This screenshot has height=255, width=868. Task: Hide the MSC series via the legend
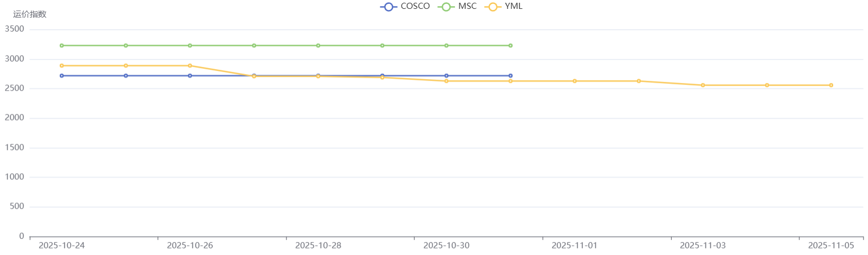457,7
